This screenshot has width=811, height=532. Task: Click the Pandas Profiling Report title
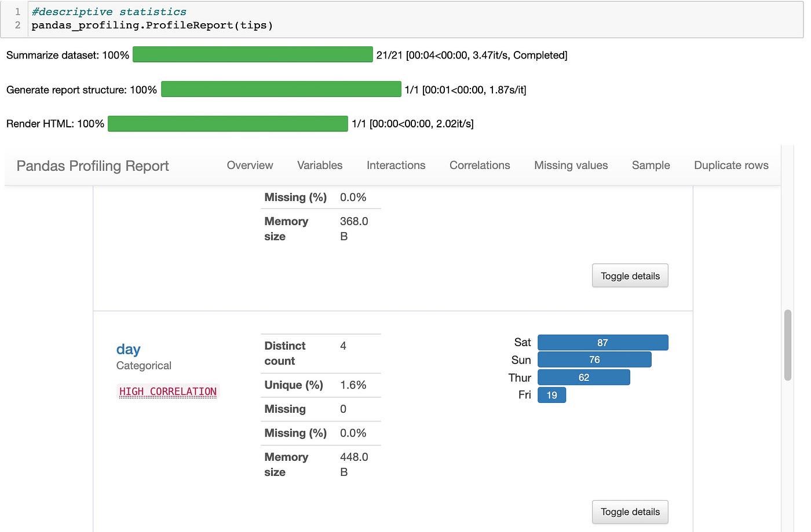click(x=92, y=166)
